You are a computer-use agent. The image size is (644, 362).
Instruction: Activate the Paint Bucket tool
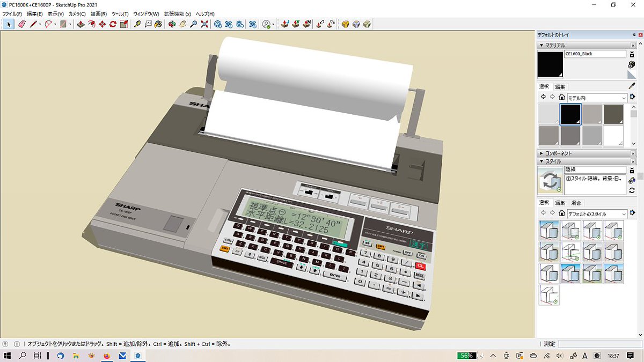(x=159, y=24)
